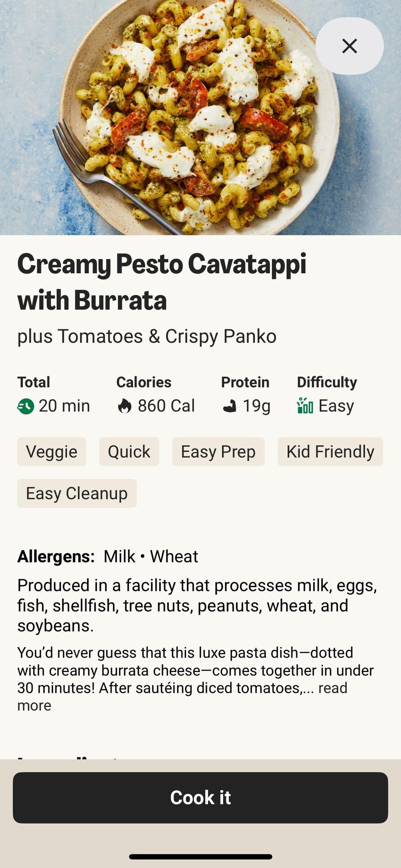This screenshot has height=868, width=401.
Task: Tap the Easy difficulty value
Action: (336, 406)
